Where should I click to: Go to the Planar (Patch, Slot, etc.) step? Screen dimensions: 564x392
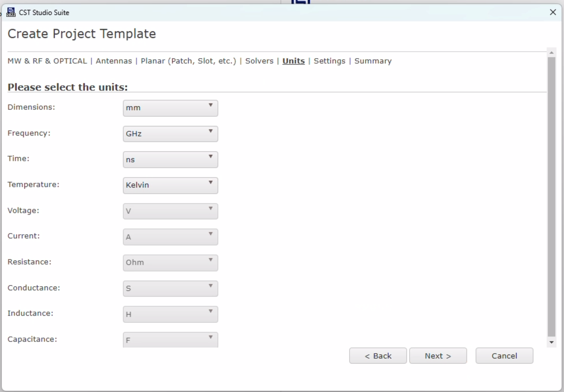188,61
